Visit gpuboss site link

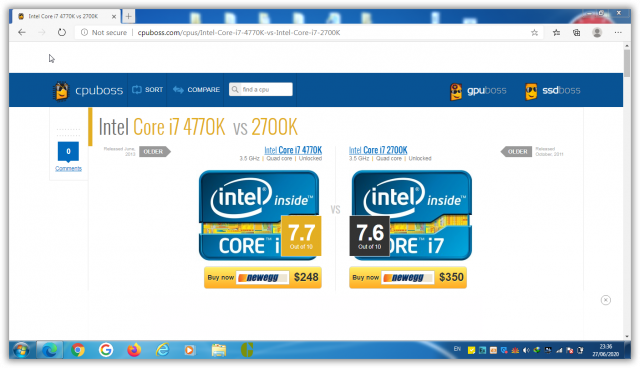click(x=487, y=90)
